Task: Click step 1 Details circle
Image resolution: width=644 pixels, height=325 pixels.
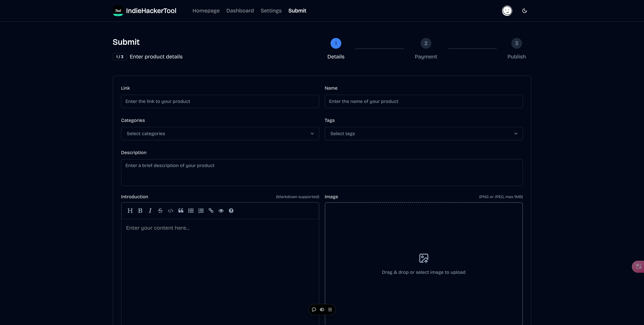Action: click(336, 43)
